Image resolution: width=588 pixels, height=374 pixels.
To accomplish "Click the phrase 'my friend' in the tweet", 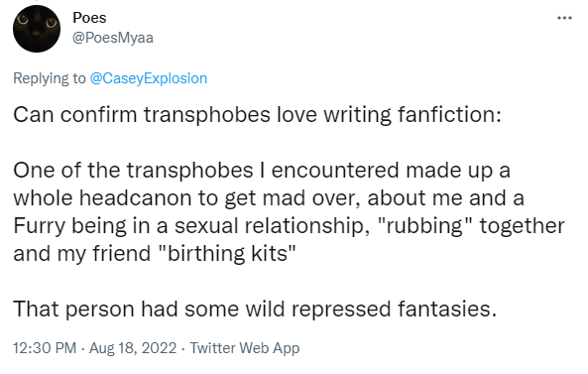I will (x=104, y=254).
